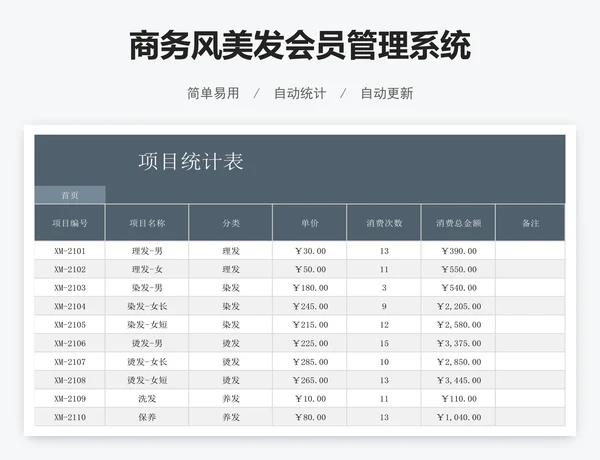Viewport: 600px width, 460px height.
Task: Click the 备注 cell in XM-2110 row
Action: click(530, 417)
